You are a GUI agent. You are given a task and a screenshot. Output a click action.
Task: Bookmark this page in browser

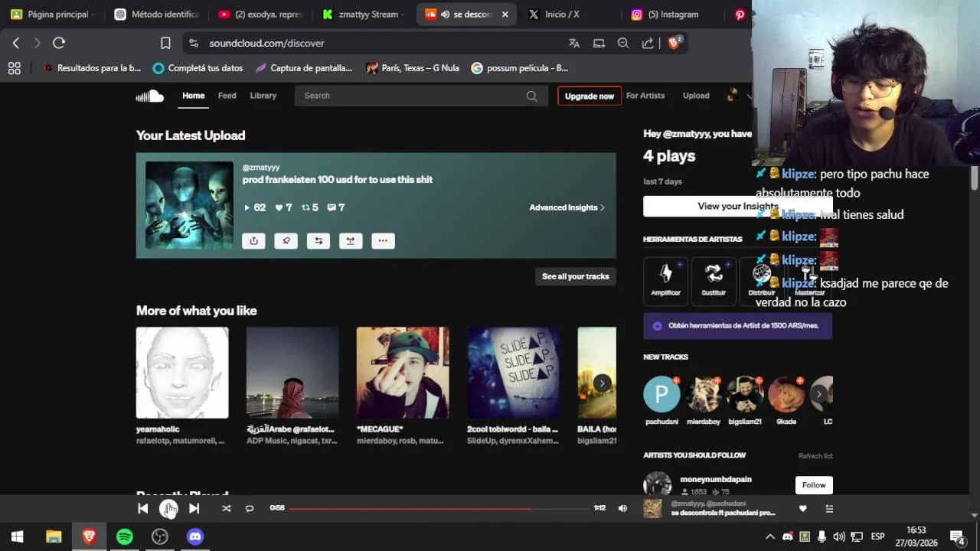click(x=165, y=43)
